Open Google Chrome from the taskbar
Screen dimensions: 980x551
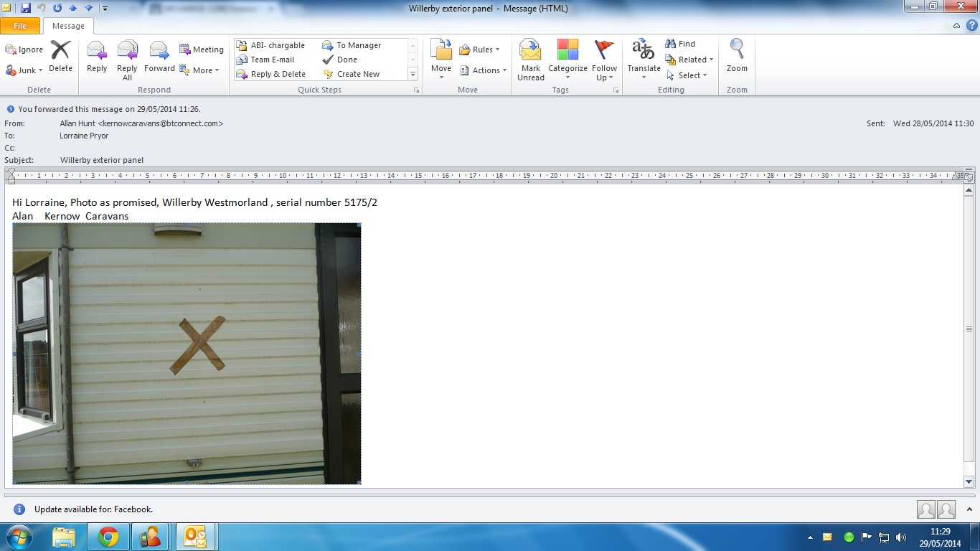pyautogui.click(x=108, y=537)
